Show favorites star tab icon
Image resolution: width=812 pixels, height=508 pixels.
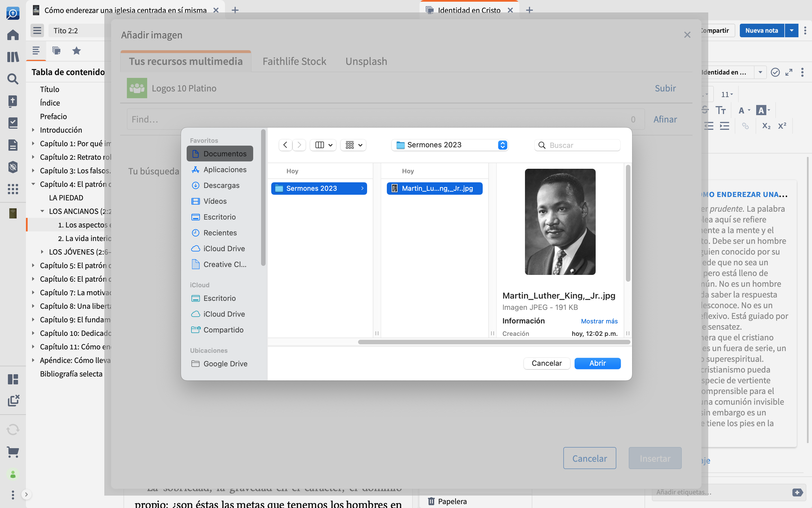click(x=76, y=51)
